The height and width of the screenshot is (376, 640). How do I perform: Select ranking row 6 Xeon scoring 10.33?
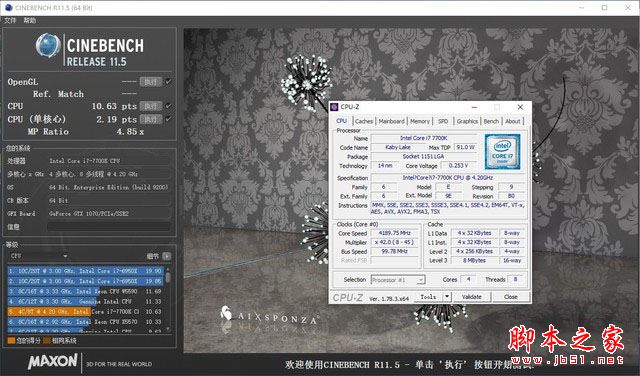pyautogui.click(x=86, y=322)
